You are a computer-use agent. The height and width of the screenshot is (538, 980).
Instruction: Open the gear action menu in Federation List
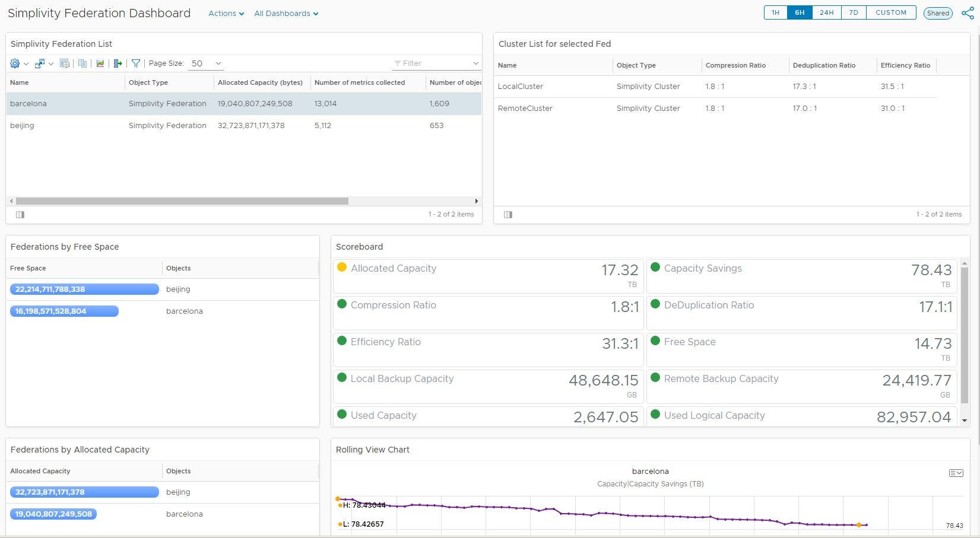click(15, 63)
